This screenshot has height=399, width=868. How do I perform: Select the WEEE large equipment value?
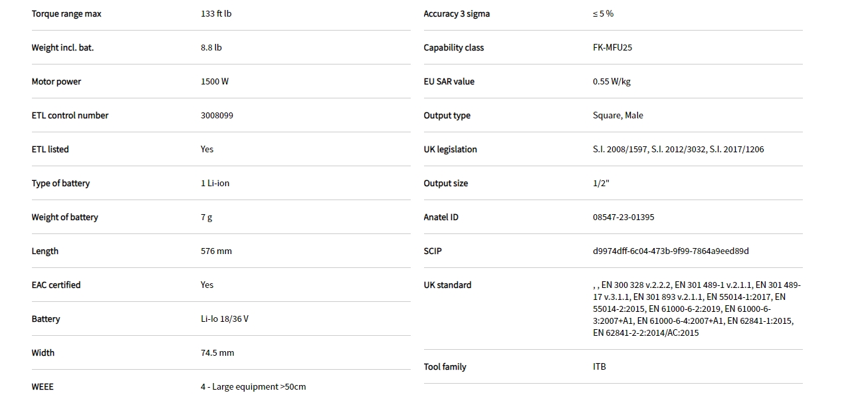253,387
